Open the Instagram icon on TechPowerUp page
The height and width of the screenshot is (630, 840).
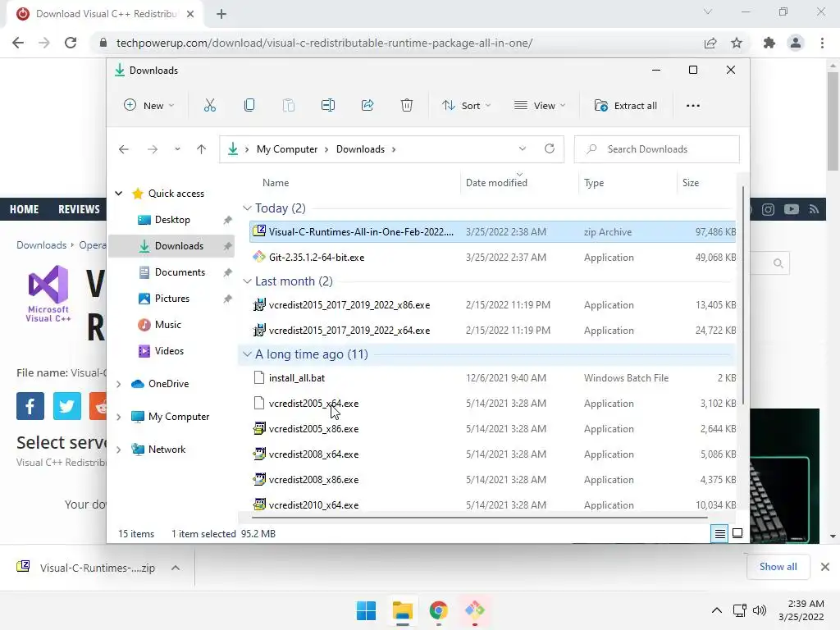[x=768, y=209]
